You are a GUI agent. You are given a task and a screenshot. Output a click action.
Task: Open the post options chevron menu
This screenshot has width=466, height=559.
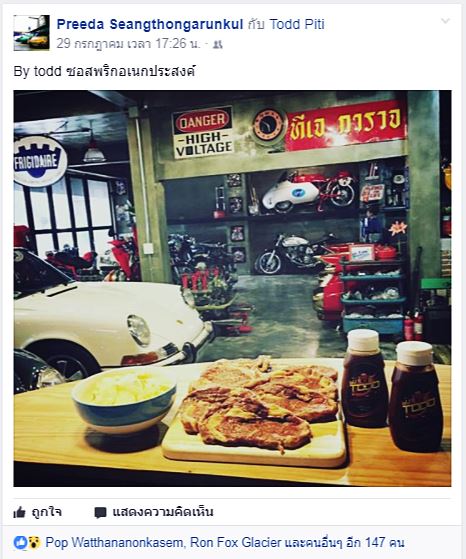point(445,21)
